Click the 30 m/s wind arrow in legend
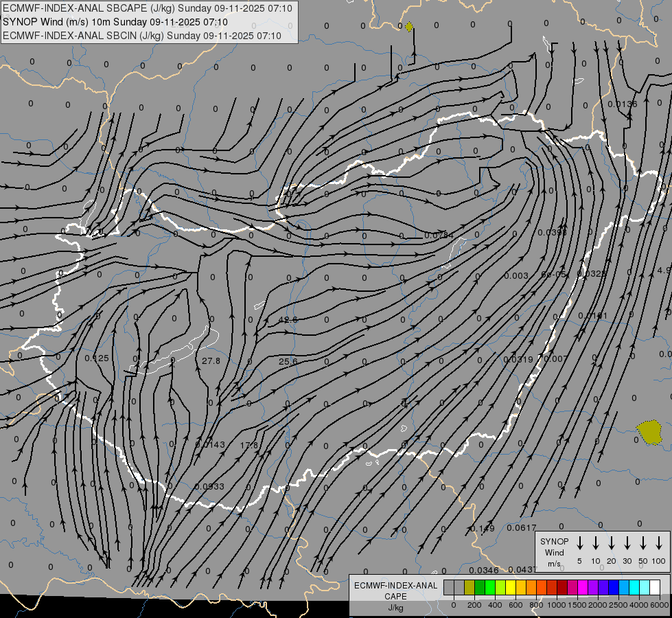 627,543
